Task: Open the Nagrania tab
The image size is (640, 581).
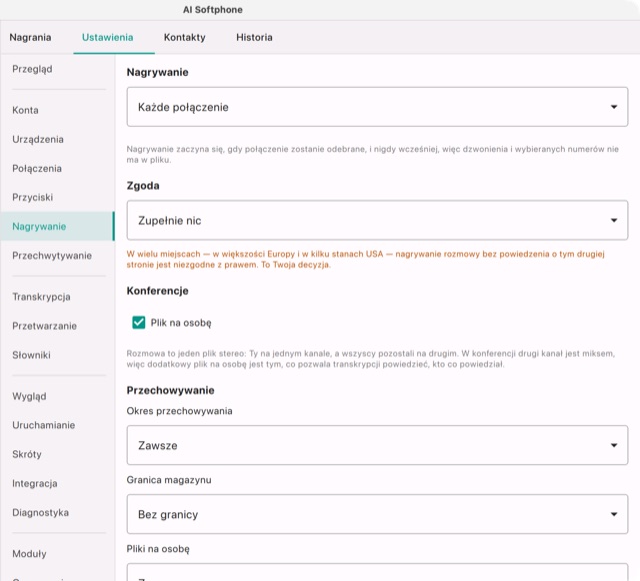Action: point(31,37)
